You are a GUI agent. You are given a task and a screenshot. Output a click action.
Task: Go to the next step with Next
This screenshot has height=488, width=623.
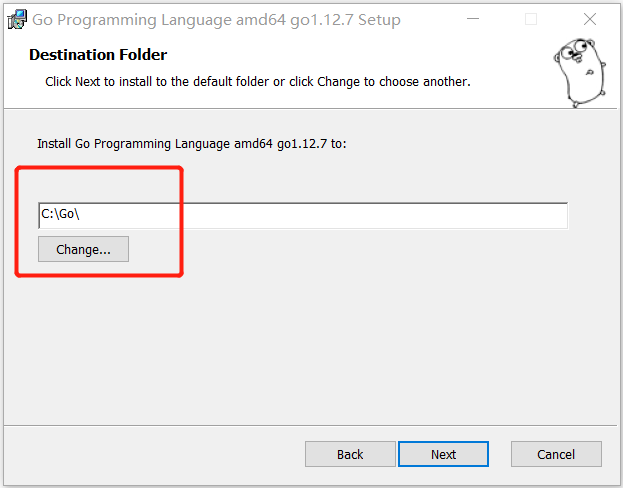pos(443,454)
